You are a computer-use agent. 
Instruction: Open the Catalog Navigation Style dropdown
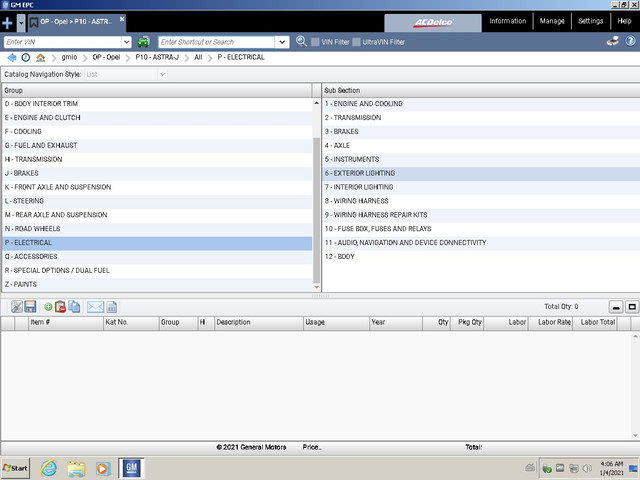(x=126, y=74)
